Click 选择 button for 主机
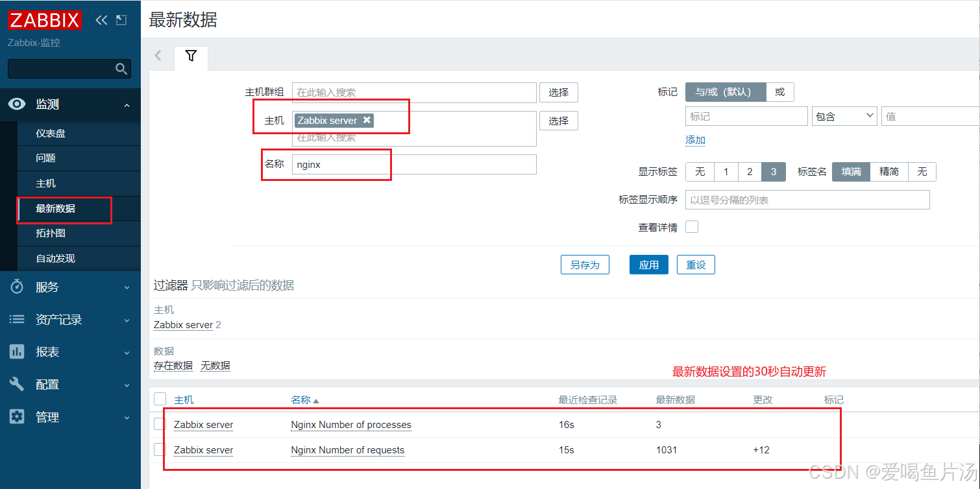The image size is (980, 489). (x=558, y=121)
